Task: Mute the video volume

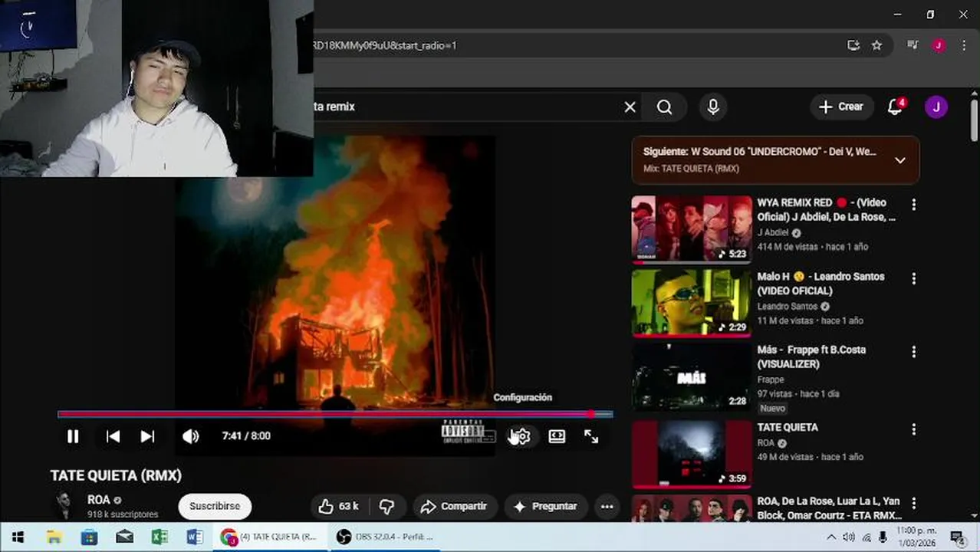Action: click(190, 436)
